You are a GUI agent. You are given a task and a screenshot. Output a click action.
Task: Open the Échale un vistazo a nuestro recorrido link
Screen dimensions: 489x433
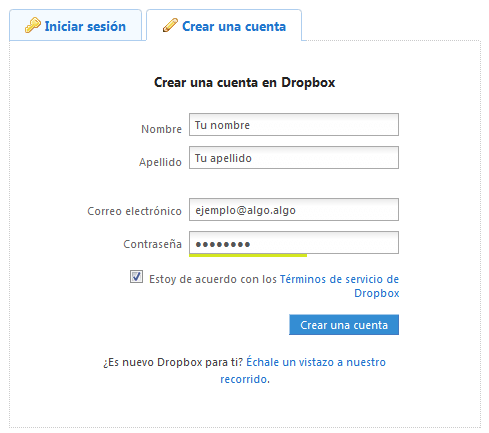pos(303,370)
